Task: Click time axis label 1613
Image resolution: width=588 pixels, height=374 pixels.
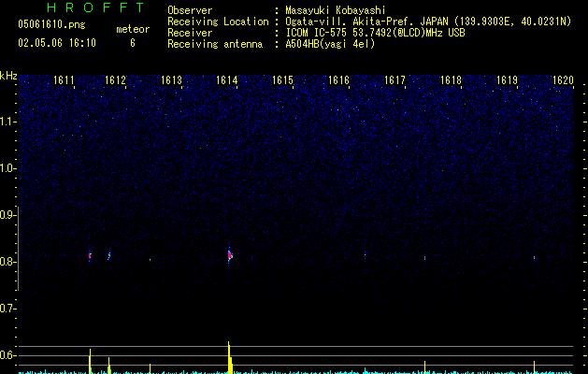Action: (x=171, y=80)
